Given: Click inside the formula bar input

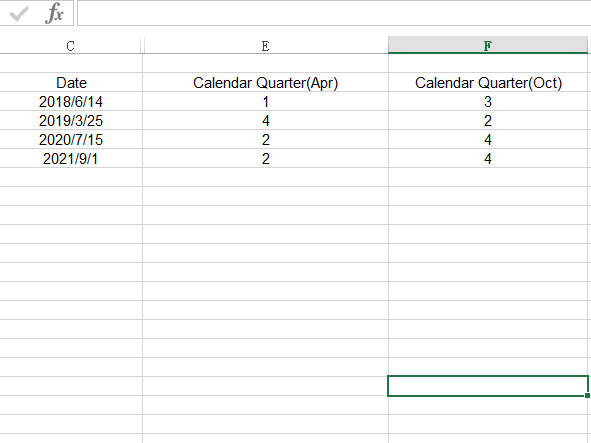Looking at the screenshot, I should (334, 14).
